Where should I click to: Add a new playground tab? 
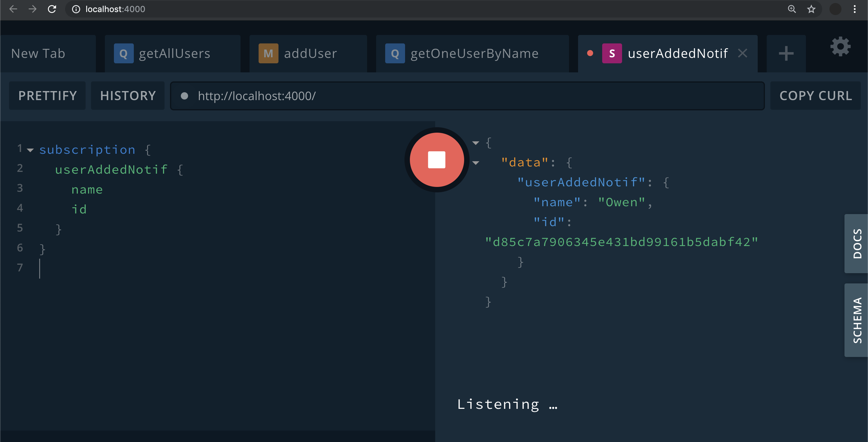coord(786,53)
